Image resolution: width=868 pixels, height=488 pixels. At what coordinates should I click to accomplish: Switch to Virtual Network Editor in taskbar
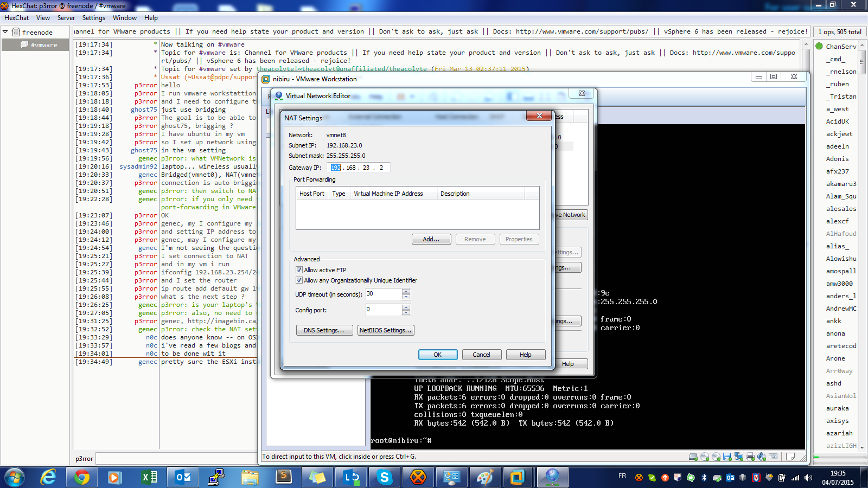tap(552, 477)
